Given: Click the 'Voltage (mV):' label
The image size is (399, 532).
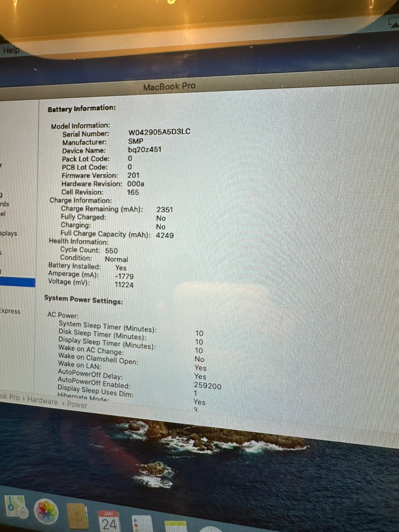Looking at the screenshot, I should [69, 282].
